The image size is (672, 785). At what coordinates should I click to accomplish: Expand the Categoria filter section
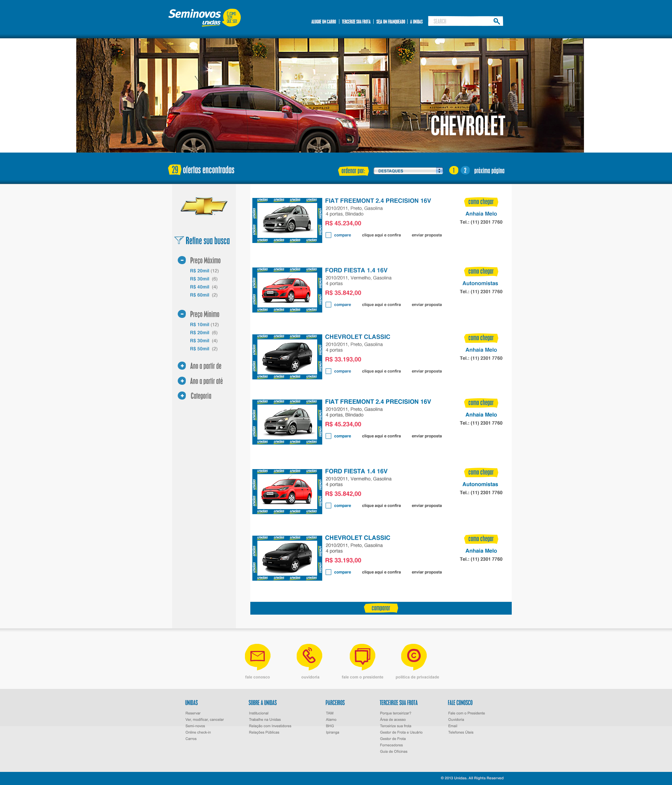point(182,396)
